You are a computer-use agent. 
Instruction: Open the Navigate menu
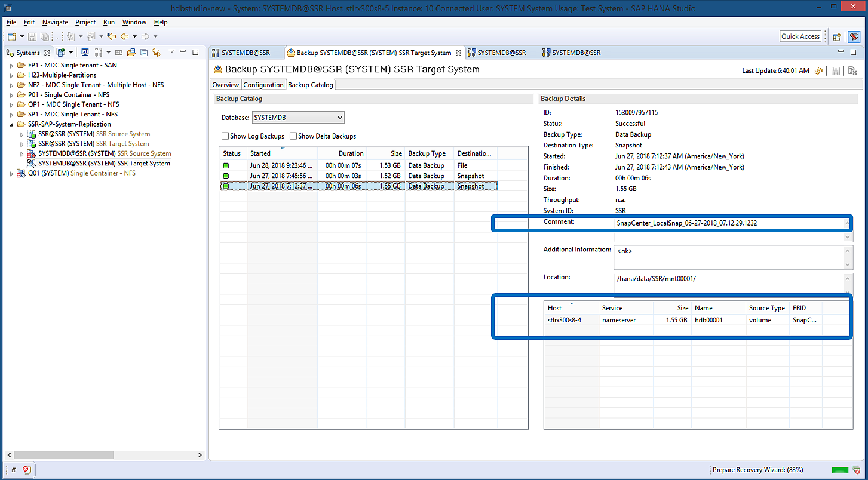point(55,22)
